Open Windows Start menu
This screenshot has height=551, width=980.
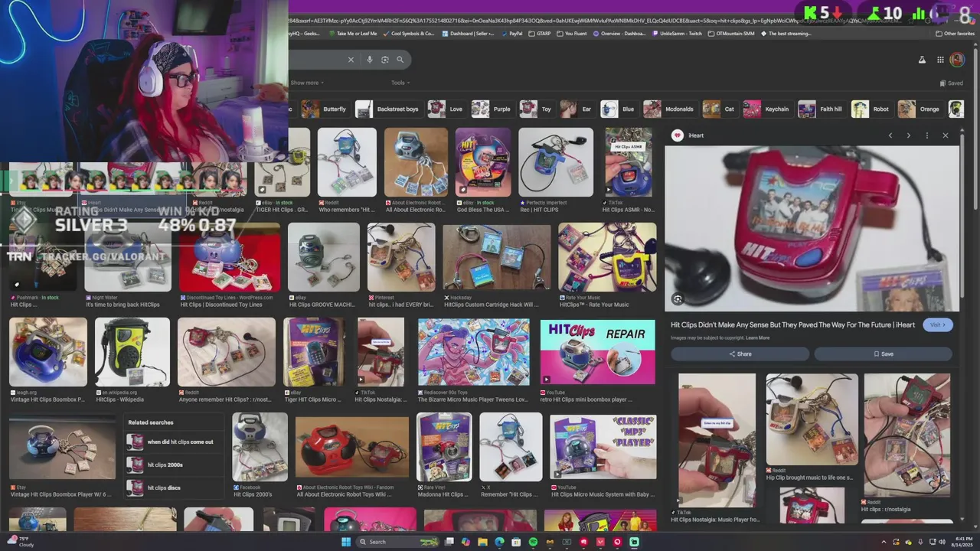[x=345, y=542]
